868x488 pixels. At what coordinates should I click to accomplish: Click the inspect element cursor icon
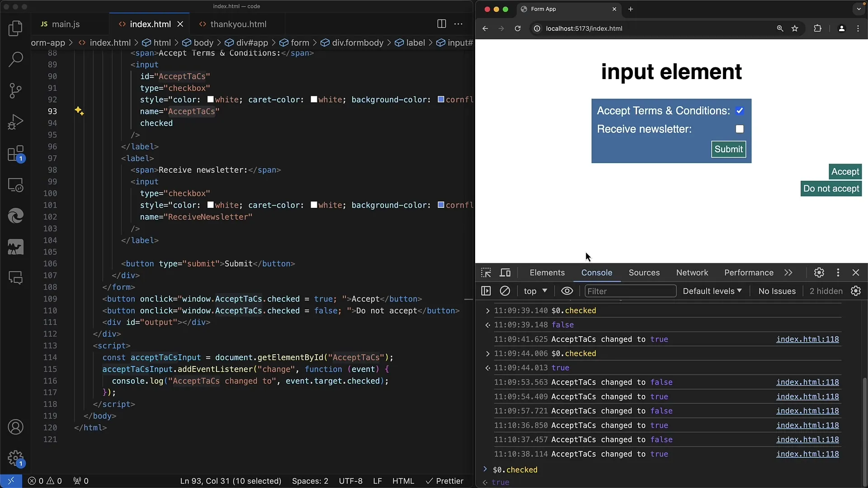[x=486, y=272]
